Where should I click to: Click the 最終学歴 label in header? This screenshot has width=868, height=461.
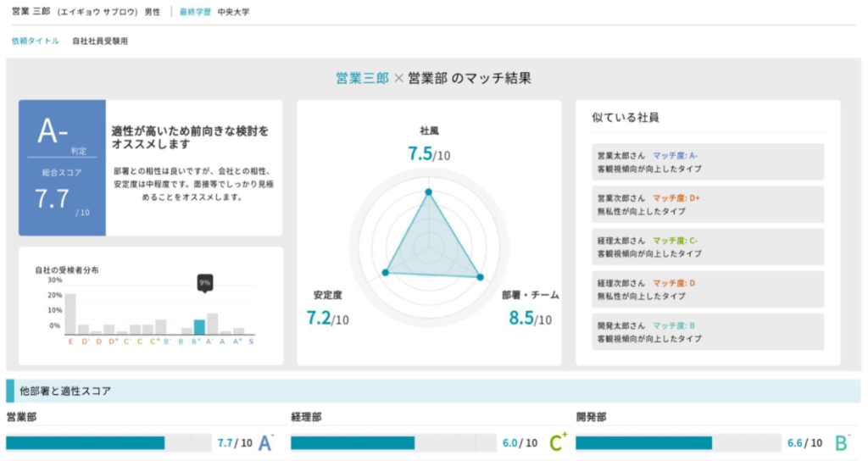[x=195, y=13]
